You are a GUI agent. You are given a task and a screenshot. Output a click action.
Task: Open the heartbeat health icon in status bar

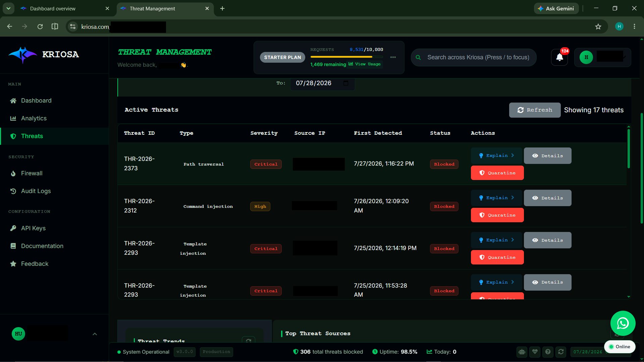[535, 352]
